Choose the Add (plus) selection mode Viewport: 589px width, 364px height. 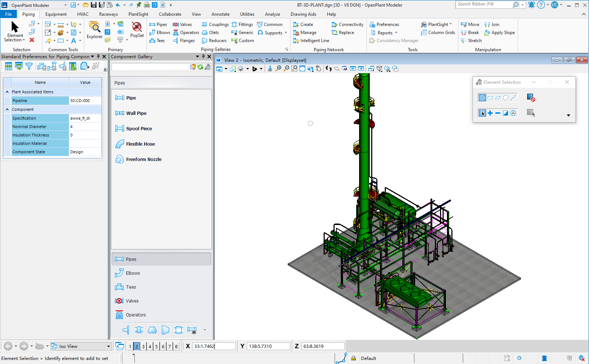(490, 113)
